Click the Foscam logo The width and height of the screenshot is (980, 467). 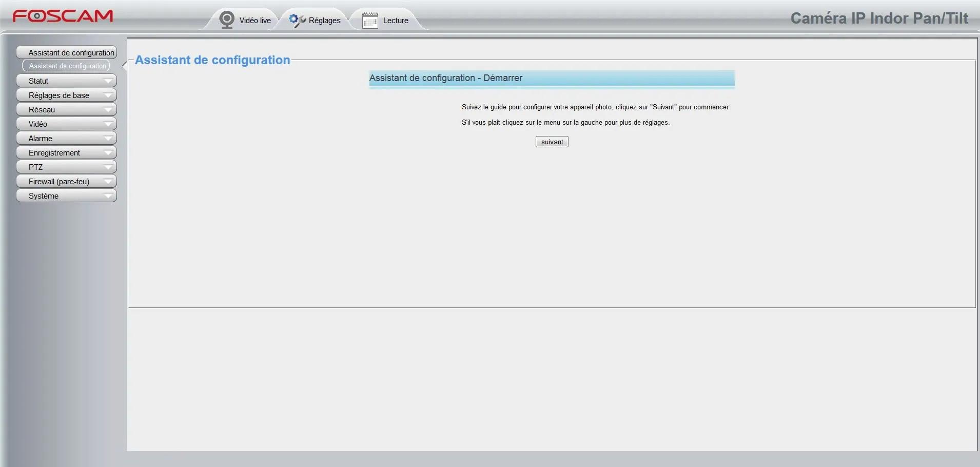tap(63, 16)
